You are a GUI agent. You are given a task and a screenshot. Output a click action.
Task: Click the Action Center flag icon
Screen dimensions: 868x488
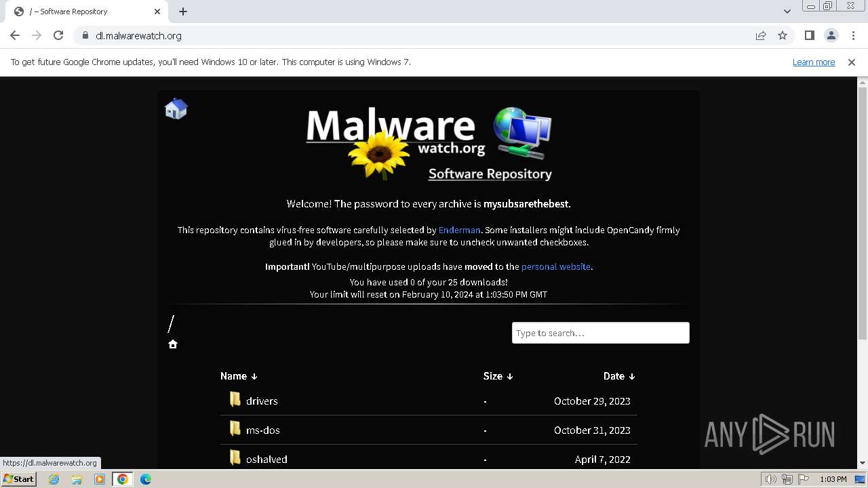pos(804,479)
